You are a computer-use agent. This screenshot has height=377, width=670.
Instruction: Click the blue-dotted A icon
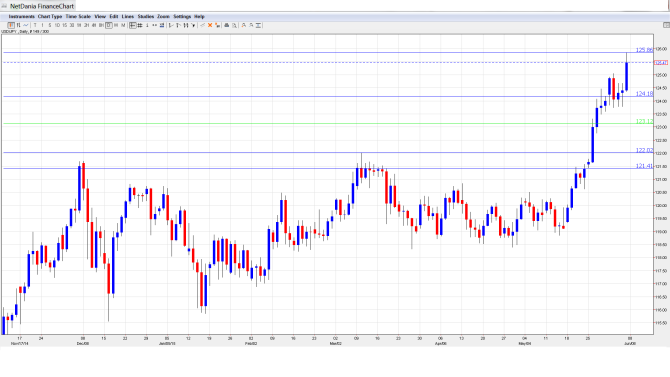[251, 26]
